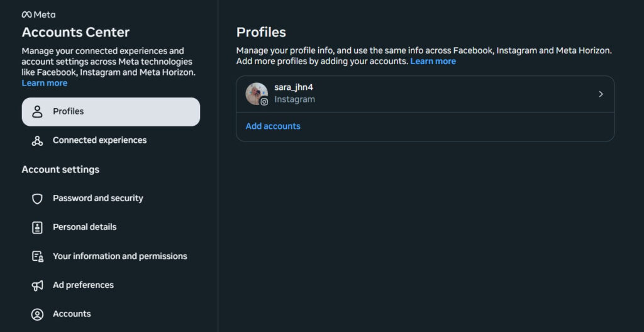The image size is (644, 332).
Task: Click Learn more under Accounts Center description
Action: tap(45, 84)
